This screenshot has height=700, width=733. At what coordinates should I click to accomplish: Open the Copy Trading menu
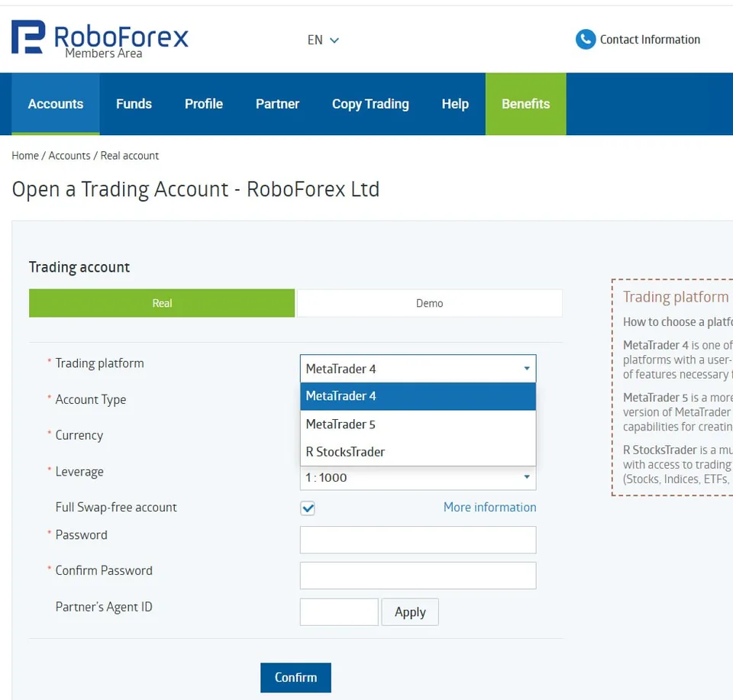(x=370, y=104)
